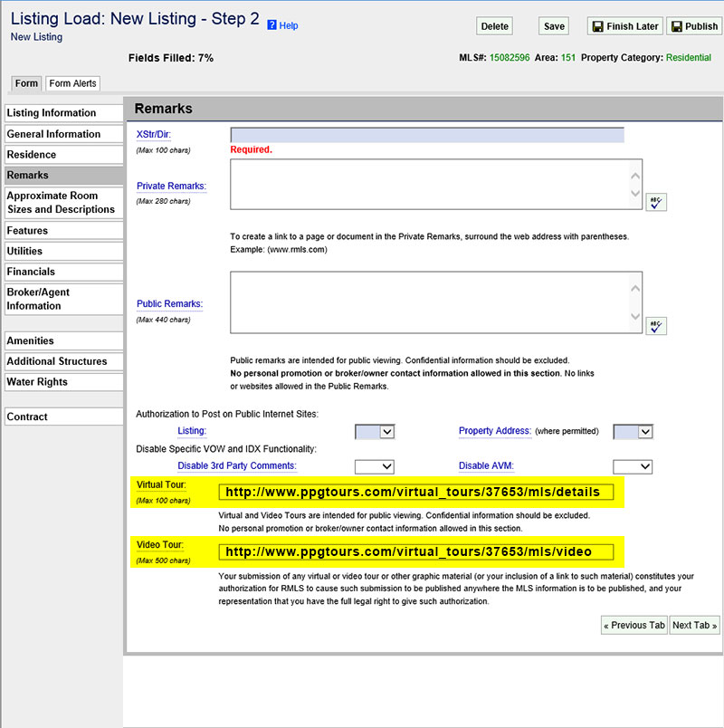Viewport: 724px width, 728px height.
Task: Save the listing form
Action: (x=554, y=26)
